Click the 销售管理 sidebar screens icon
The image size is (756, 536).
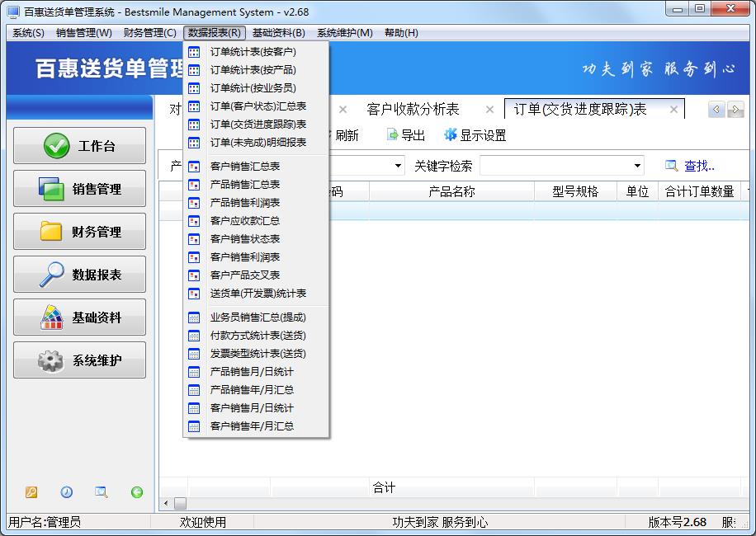tap(51, 189)
